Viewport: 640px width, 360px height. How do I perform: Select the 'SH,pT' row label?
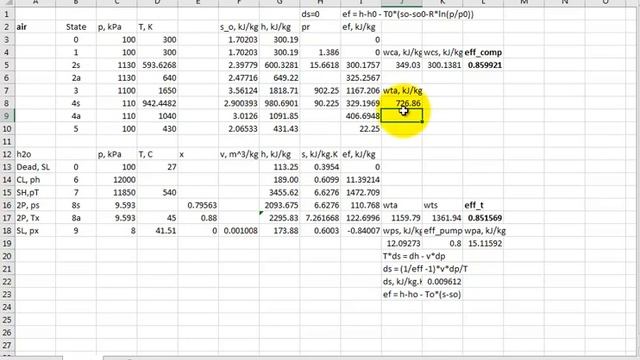(35, 193)
